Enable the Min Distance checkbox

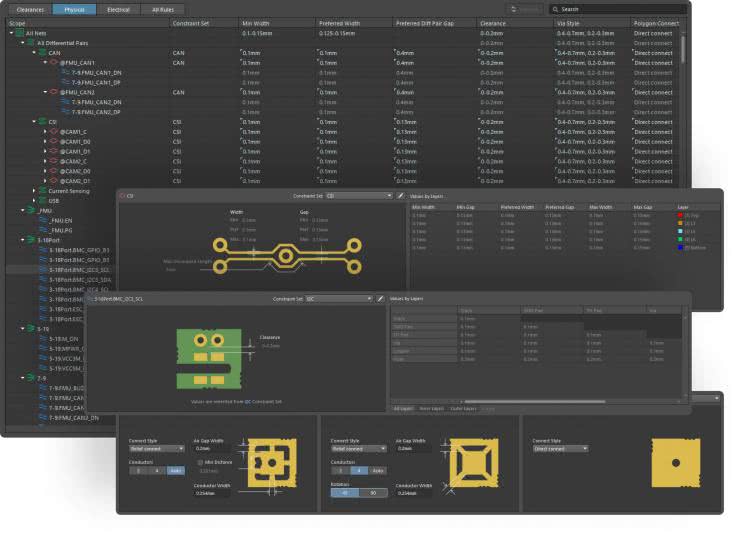tap(198, 463)
